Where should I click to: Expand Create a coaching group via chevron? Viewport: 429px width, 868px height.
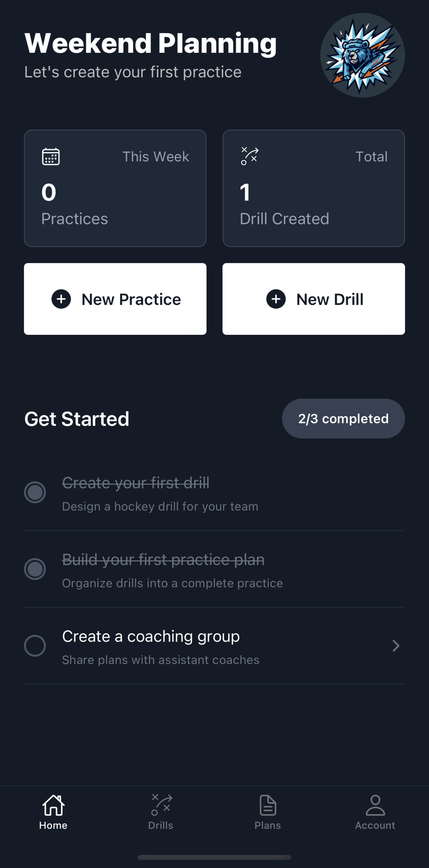coord(396,645)
